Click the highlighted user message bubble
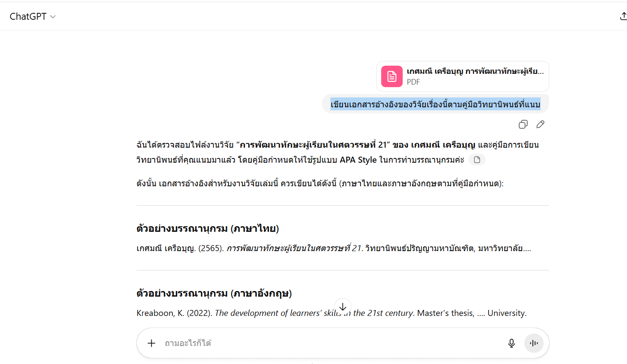 coord(435,104)
